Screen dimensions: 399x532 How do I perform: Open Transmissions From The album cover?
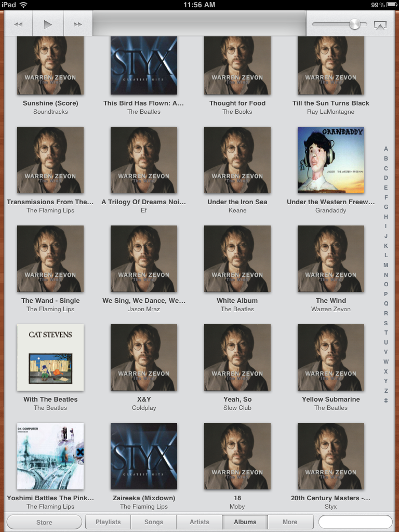(x=50, y=160)
